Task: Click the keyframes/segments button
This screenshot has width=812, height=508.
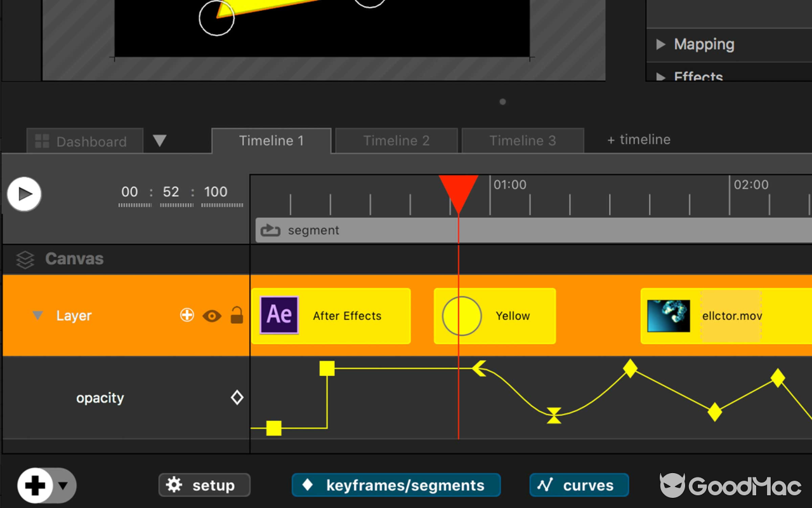Action: tap(396, 485)
